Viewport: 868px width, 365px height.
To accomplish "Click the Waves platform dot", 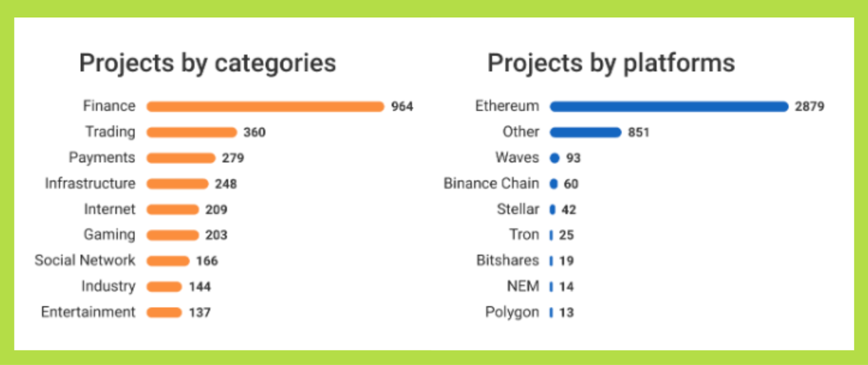I will [x=554, y=158].
